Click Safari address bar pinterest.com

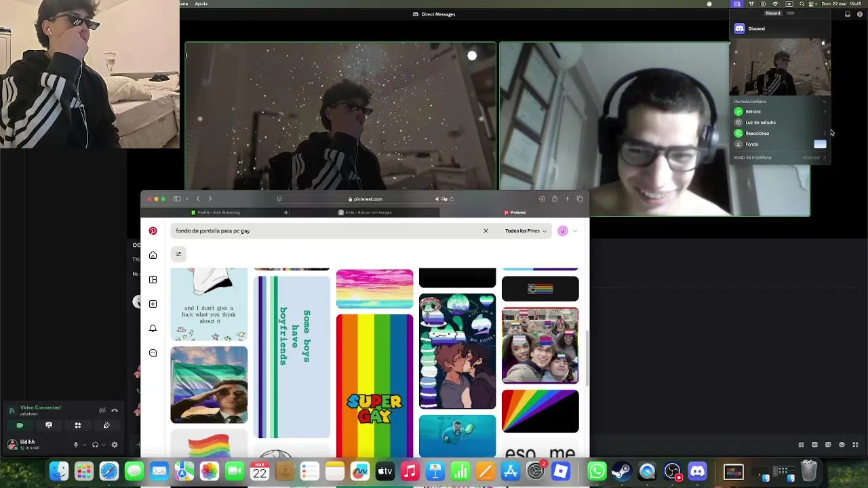pos(366,199)
